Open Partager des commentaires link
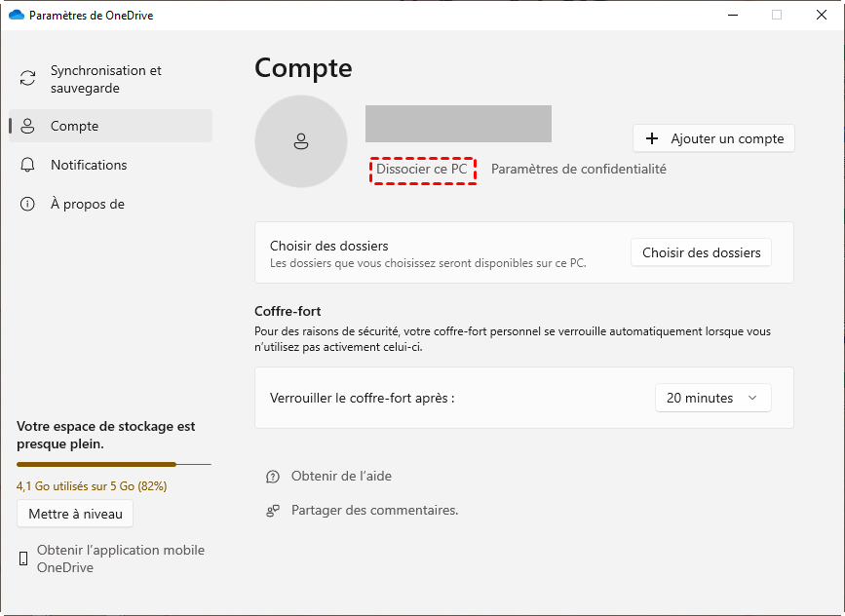The image size is (845, 616). [x=374, y=510]
